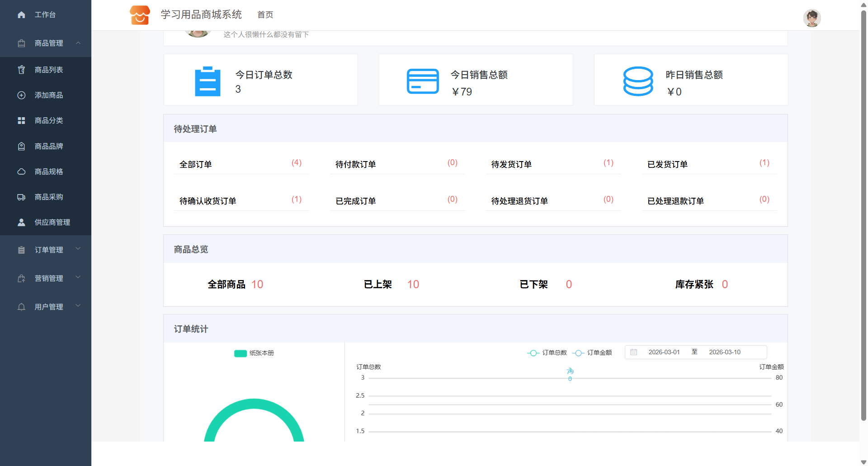
Task: Go to 首页 in top navigation
Action: (265, 15)
